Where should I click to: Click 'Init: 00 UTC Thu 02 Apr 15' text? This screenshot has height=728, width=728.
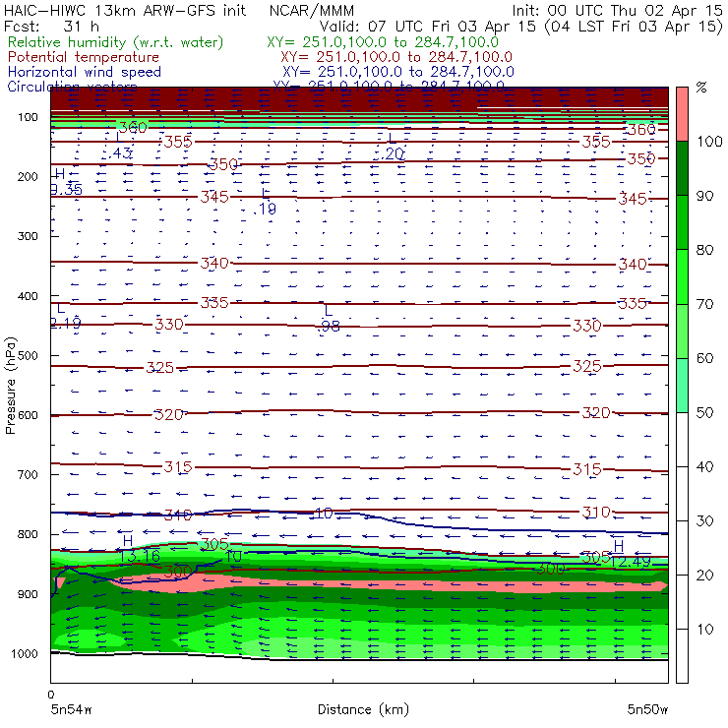pyautogui.click(x=617, y=10)
